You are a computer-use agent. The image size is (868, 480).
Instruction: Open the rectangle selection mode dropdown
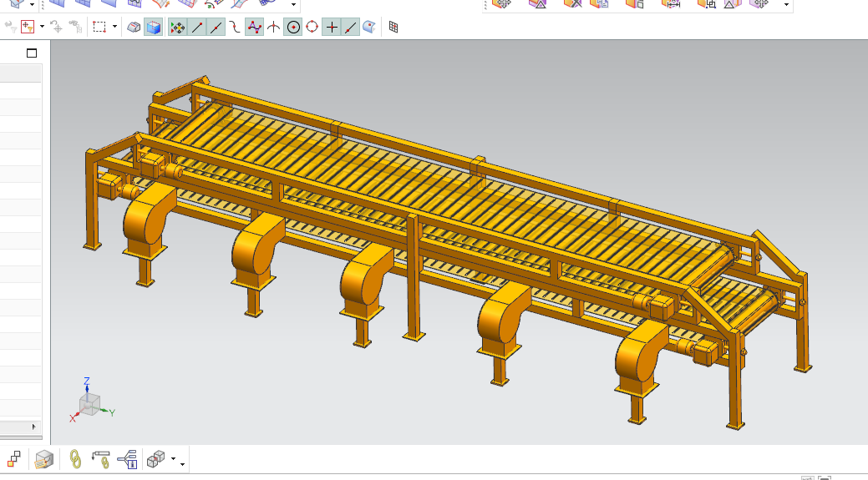pos(114,27)
